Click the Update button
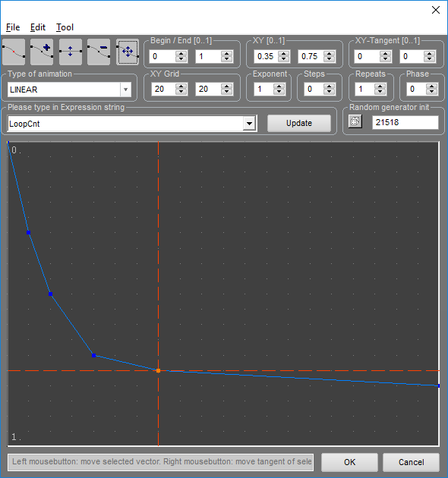The image size is (448, 478). pos(299,123)
